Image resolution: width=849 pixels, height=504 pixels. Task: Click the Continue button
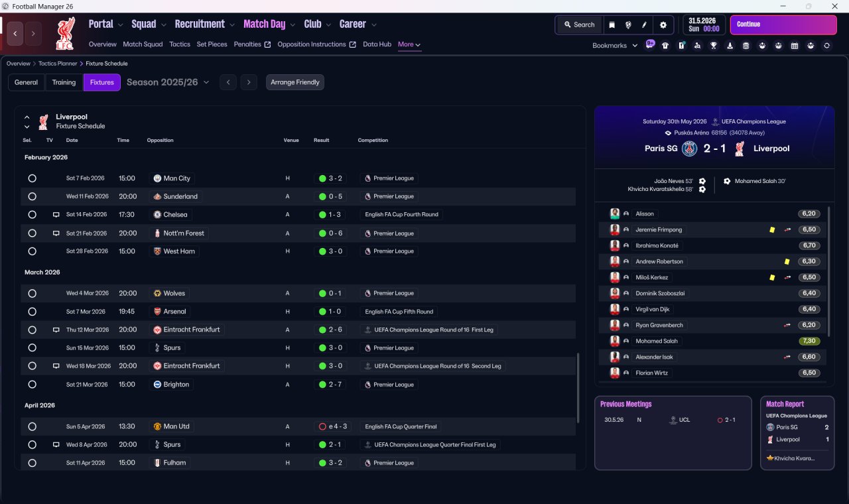coord(783,25)
